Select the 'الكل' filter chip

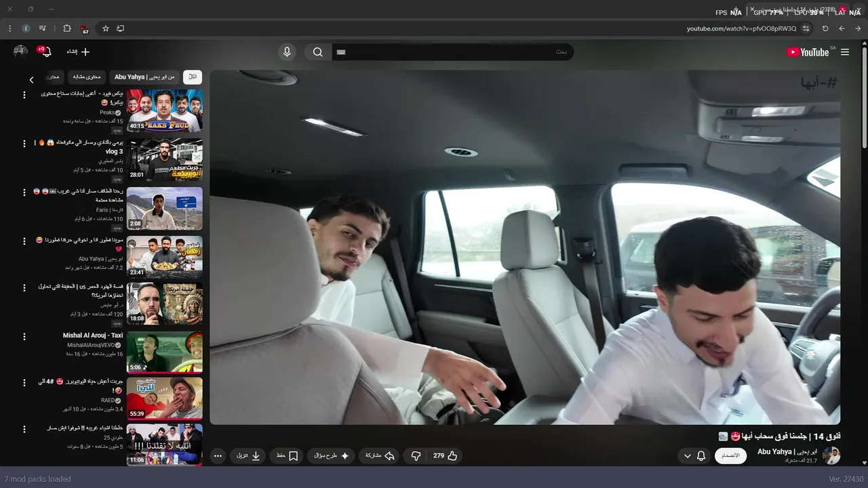[193, 77]
